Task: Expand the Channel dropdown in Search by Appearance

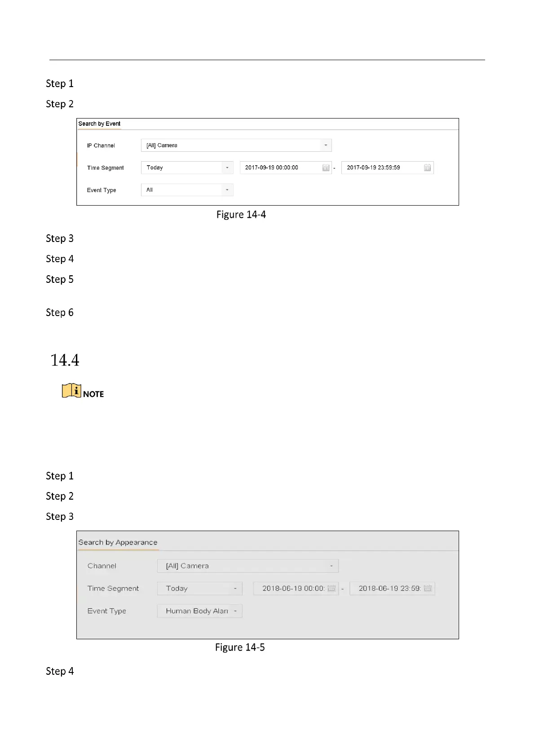Action: click(x=248, y=566)
